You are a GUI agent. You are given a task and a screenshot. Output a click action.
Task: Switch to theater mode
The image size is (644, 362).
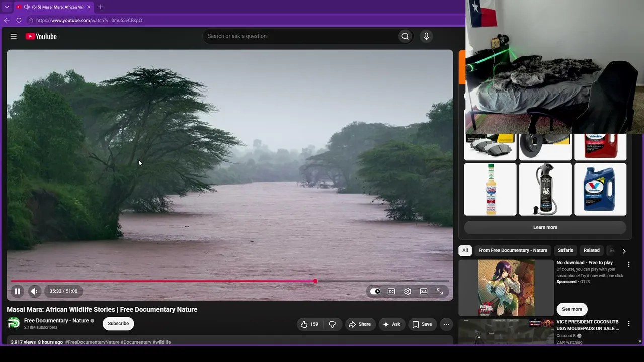(x=424, y=291)
